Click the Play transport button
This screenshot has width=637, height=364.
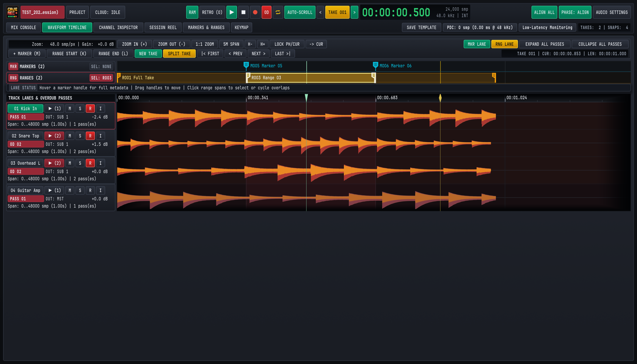tap(231, 12)
